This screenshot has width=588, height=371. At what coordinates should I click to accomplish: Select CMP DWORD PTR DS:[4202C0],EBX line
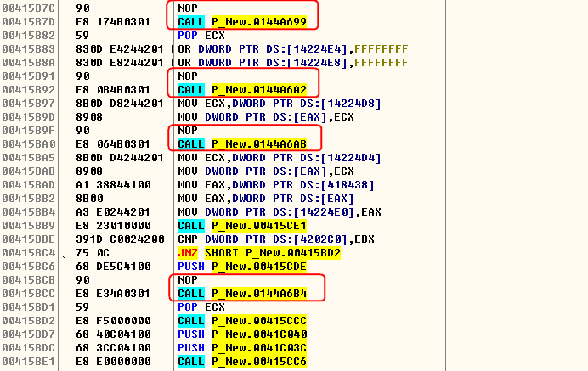[276, 239]
